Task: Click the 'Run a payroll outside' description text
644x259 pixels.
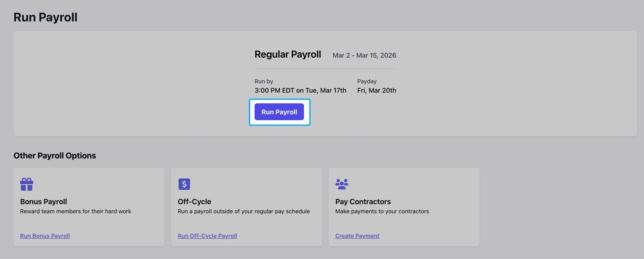Action: [x=244, y=211]
